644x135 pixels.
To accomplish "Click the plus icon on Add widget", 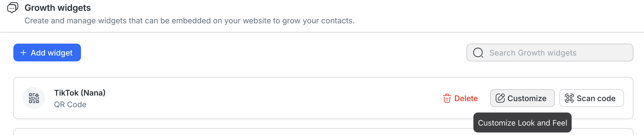I will pos(23,53).
